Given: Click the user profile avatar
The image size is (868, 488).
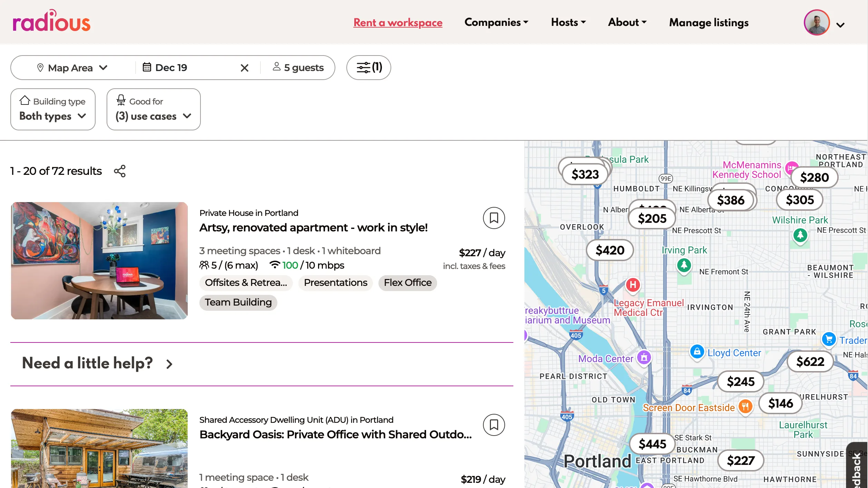Looking at the screenshot, I should (817, 22).
